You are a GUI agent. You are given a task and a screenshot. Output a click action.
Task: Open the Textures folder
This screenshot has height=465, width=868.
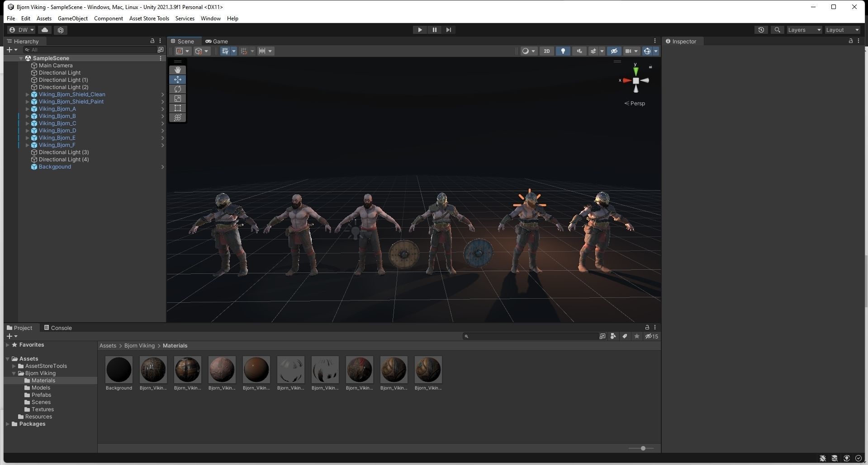pyautogui.click(x=43, y=409)
